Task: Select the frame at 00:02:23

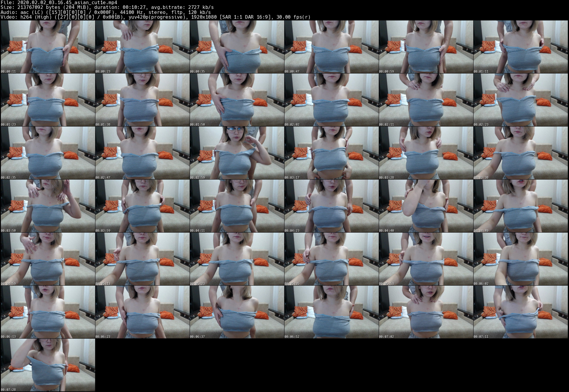Action: click(x=520, y=100)
